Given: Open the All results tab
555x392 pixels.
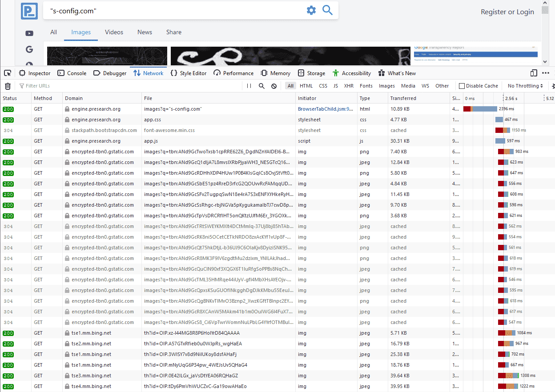Looking at the screenshot, I should [x=54, y=32].
